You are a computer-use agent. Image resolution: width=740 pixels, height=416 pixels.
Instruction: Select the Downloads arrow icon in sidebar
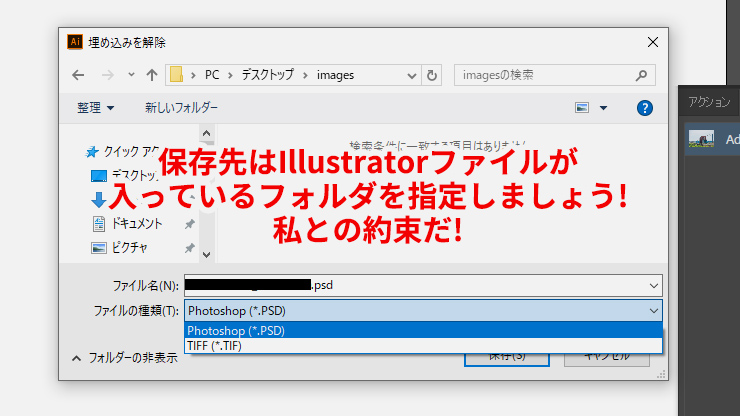pyautogui.click(x=99, y=200)
